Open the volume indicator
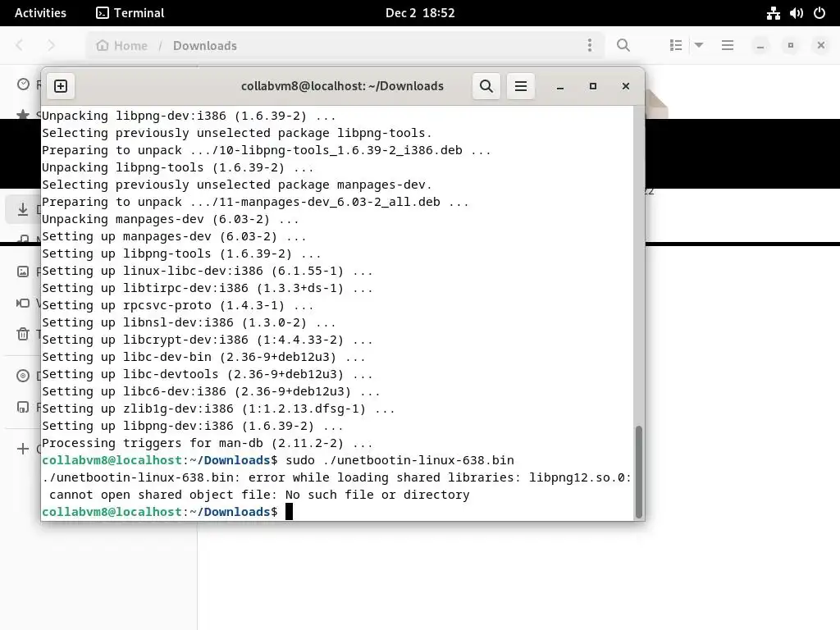The height and width of the screenshot is (630, 840). [796, 13]
